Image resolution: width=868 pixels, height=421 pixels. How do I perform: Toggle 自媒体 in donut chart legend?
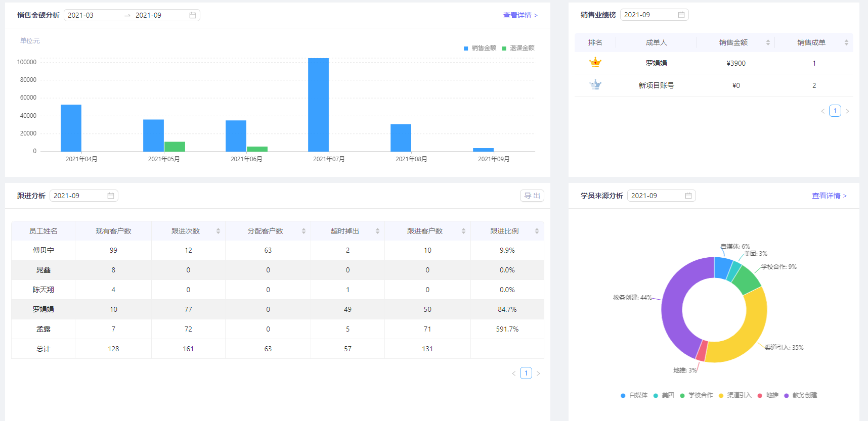(634, 395)
